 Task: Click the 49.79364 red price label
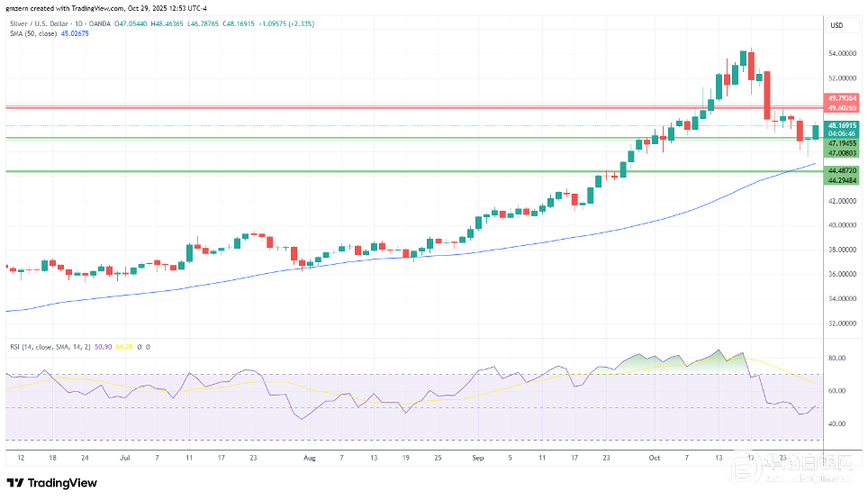(x=844, y=97)
